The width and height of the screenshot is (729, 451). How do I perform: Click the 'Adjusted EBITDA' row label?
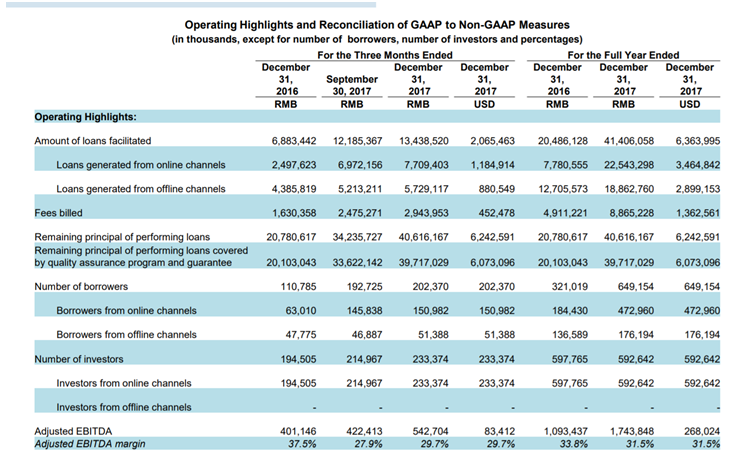tap(73, 431)
